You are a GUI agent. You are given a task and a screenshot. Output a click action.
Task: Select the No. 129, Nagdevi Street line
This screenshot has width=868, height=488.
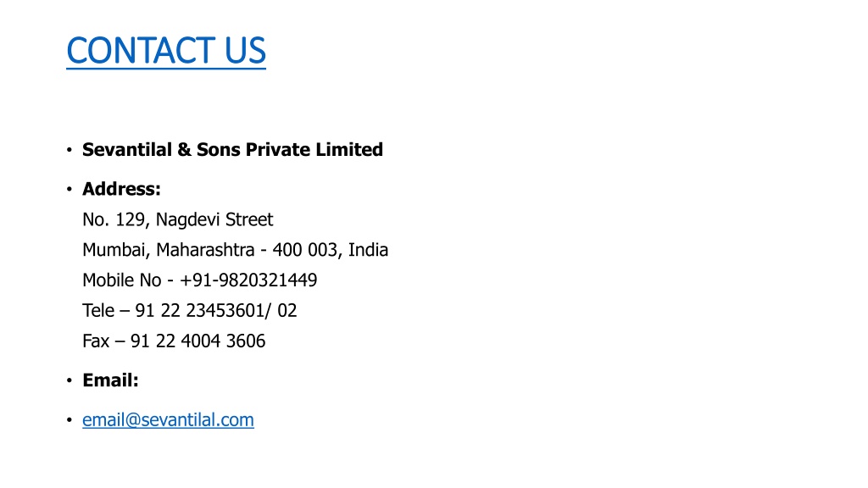[178, 219]
